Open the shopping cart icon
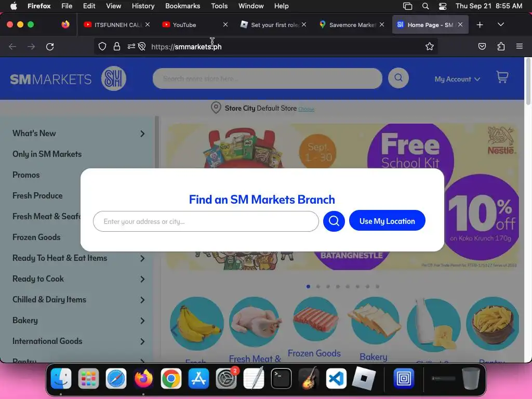 (502, 77)
